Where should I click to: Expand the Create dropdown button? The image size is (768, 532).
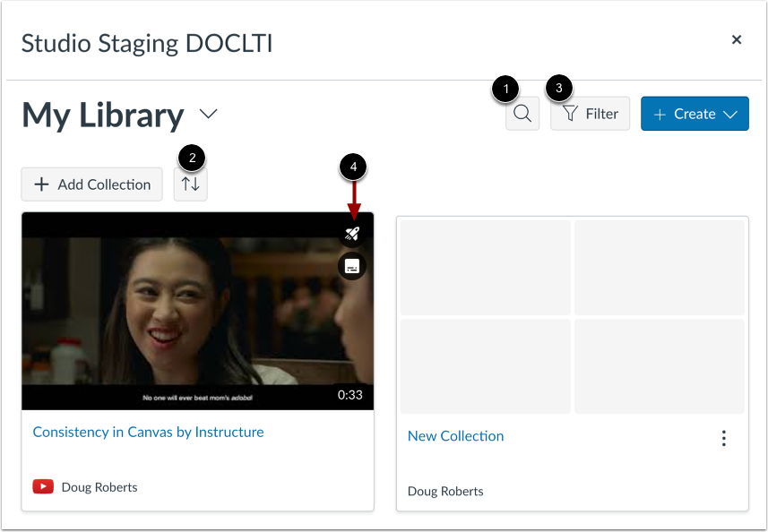tap(695, 114)
